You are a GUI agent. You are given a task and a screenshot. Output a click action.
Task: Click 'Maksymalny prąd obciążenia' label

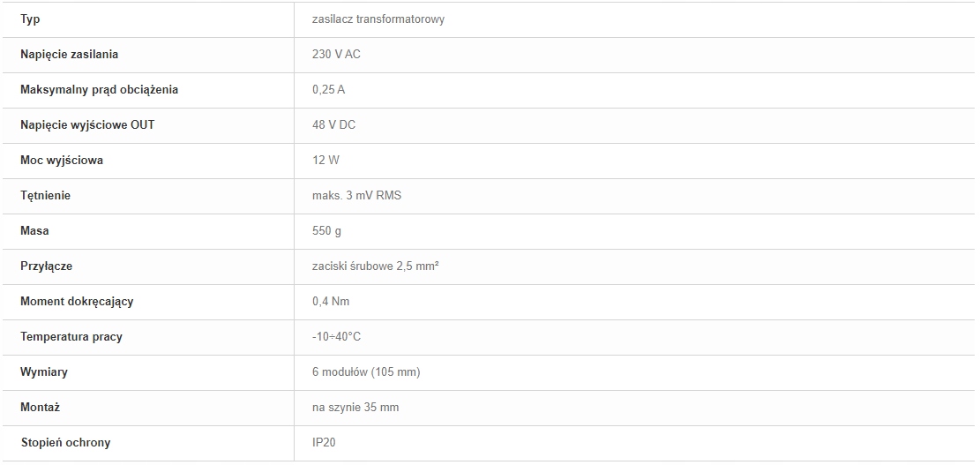(x=99, y=90)
